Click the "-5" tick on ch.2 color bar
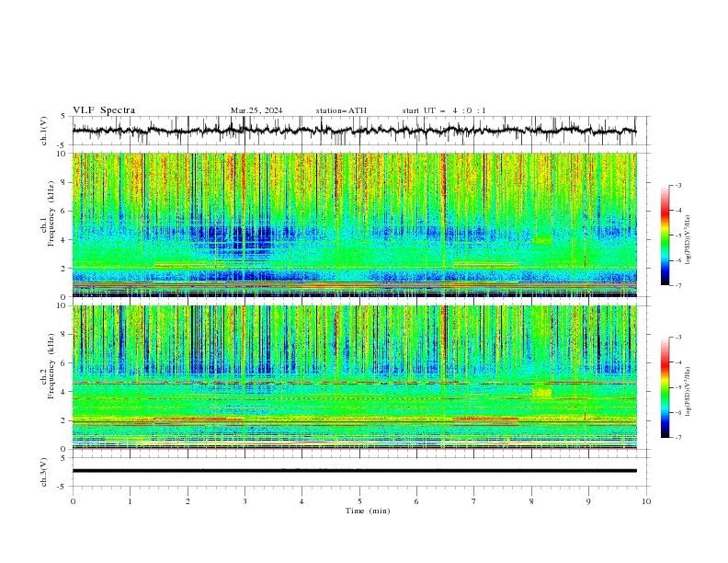The height and width of the screenshot is (563, 728). [677, 387]
